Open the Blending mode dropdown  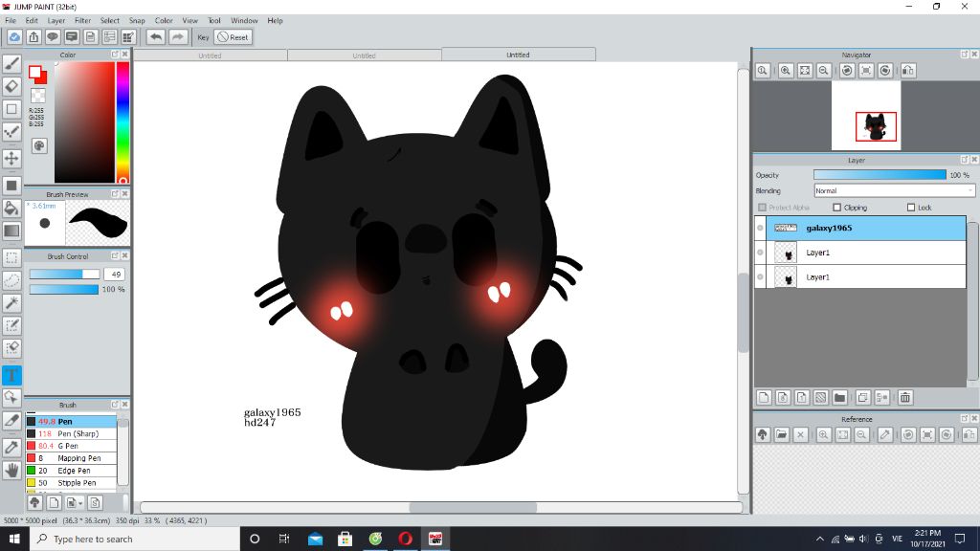[x=894, y=190]
